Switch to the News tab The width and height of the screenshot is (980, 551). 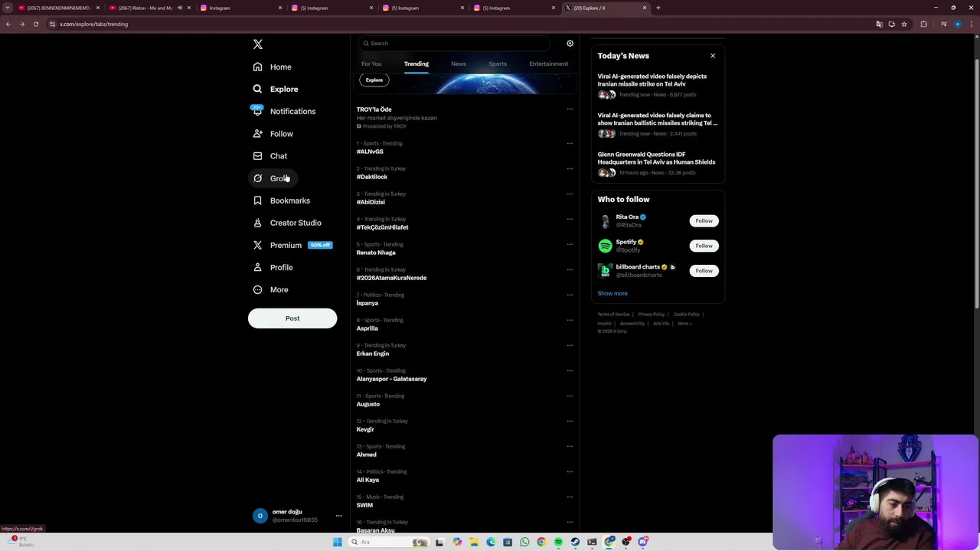pos(459,64)
